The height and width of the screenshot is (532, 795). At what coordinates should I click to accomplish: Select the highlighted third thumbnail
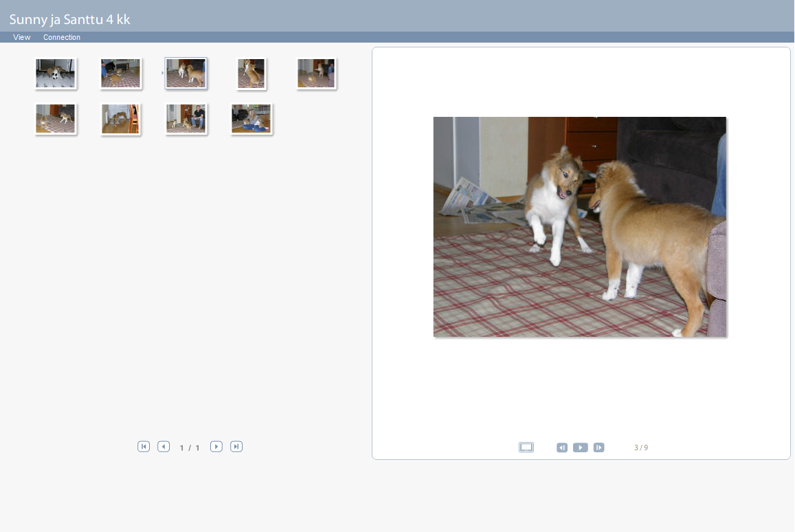[186, 73]
